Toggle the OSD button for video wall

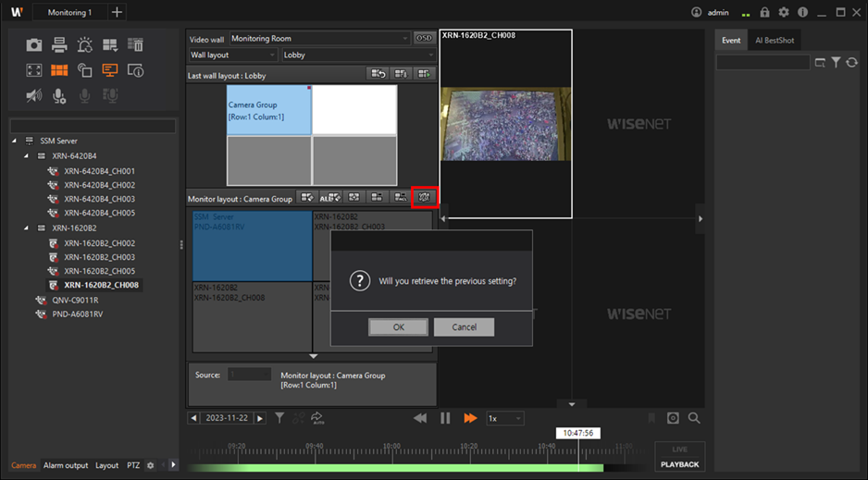coord(424,39)
